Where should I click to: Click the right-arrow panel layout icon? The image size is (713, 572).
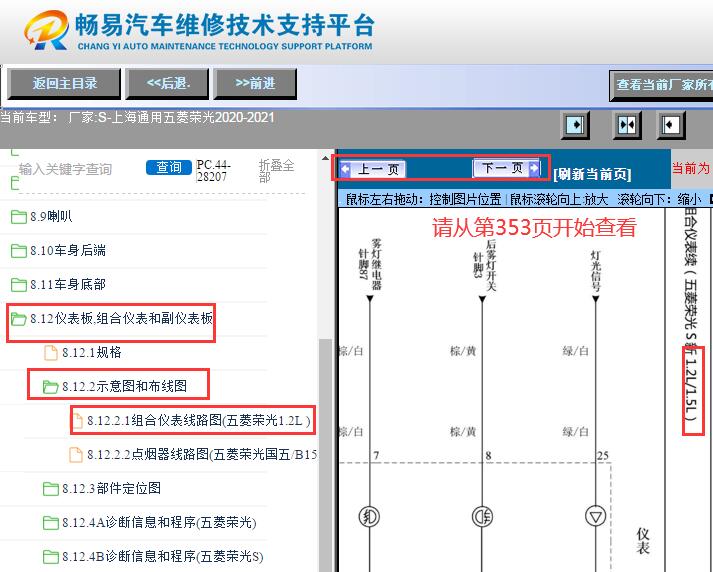pos(575,125)
